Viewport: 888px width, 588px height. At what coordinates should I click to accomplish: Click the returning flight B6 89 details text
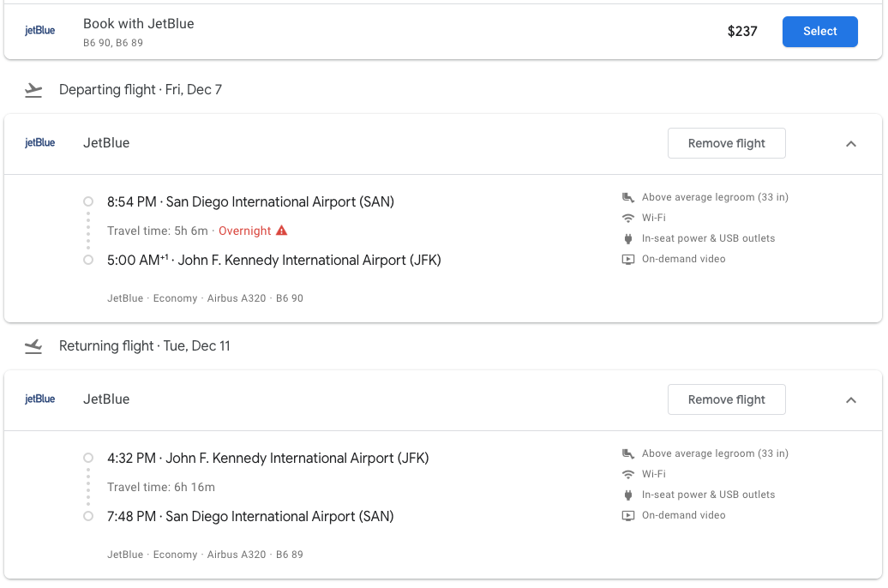[x=205, y=555]
